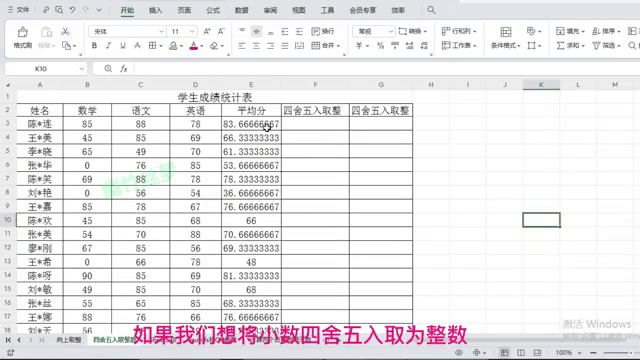Click the thousands separator icon
The height and width of the screenshot is (360, 640).
click(395, 46)
